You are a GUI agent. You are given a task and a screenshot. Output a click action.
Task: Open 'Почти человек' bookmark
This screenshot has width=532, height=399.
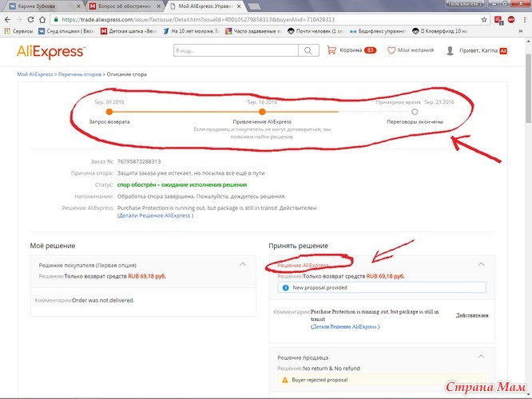[316, 31]
